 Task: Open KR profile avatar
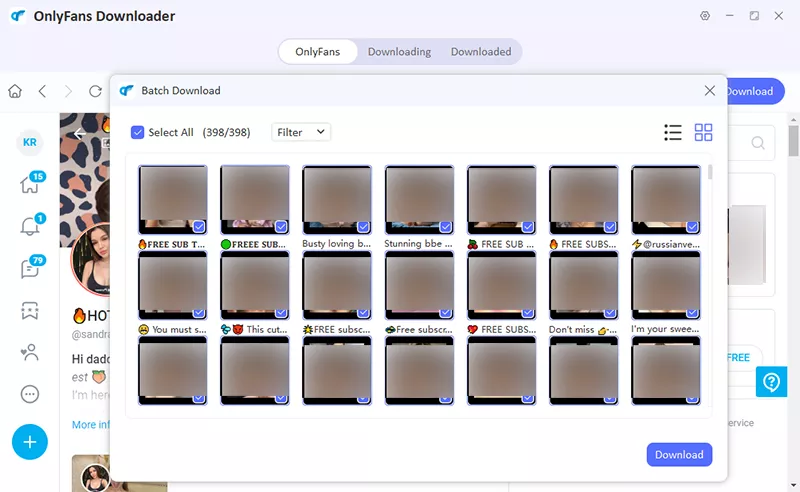(30, 142)
